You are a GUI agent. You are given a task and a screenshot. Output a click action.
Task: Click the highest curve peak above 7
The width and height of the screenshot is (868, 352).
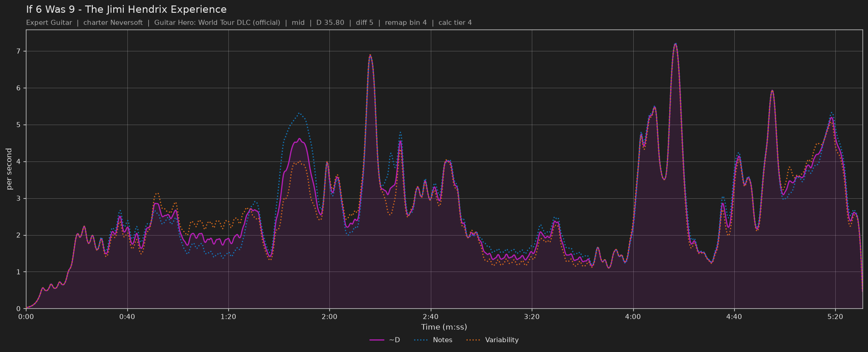675,44
